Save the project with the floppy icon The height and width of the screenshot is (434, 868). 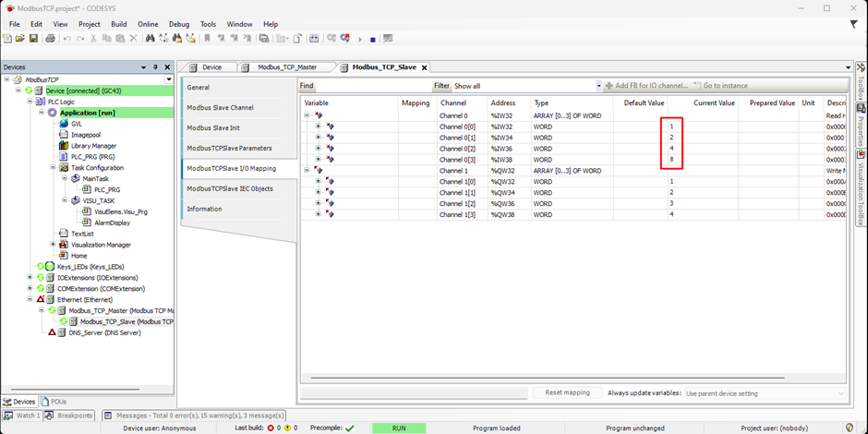pyautogui.click(x=33, y=39)
